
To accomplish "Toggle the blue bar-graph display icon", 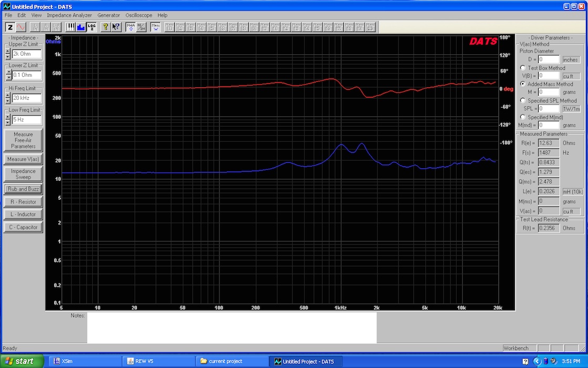I will pyautogui.click(x=81, y=27).
